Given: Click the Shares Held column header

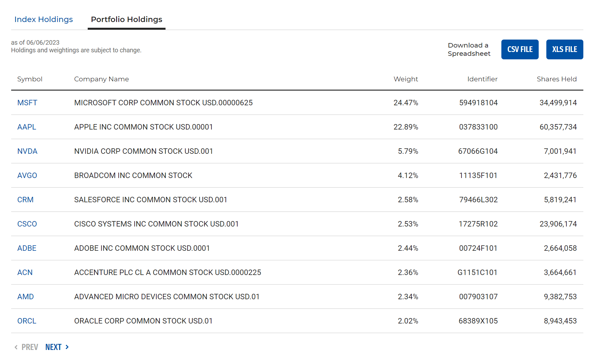Looking at the screenshot, I should pos(557,79).
